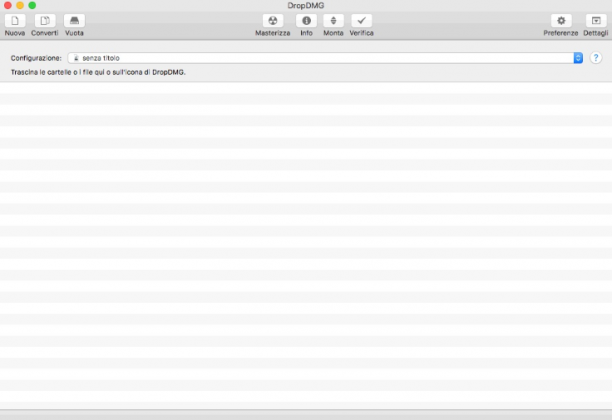612x420 pixels.
Task: Show image Info via toolbar icon
Action: pos(306,21)
